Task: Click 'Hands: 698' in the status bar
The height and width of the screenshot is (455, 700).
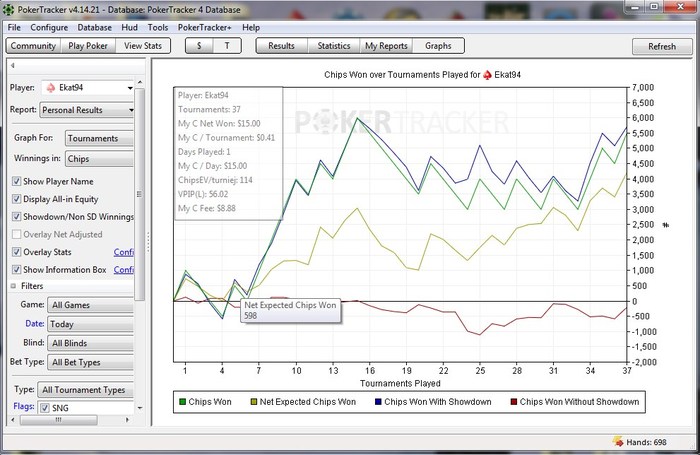Action: [x=646, y=442]
